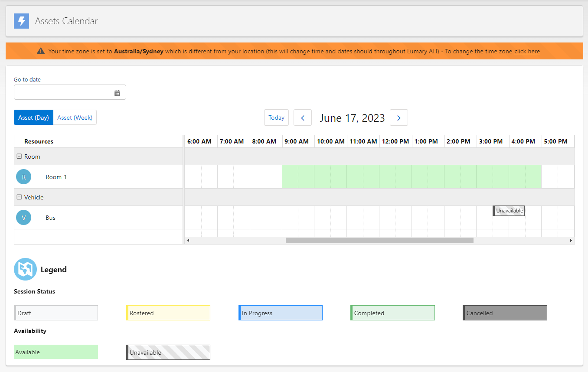Click the horizontal calendar scrollbar

coord(379,240)
